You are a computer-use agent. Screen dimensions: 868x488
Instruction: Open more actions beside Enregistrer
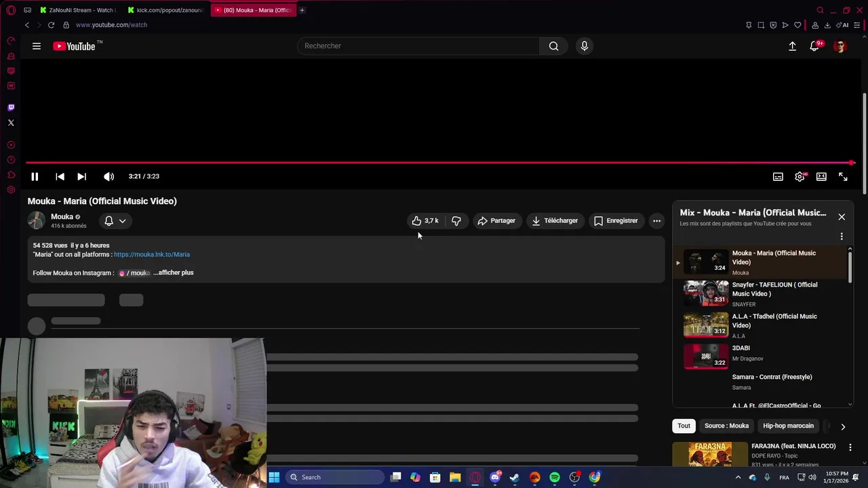[656, 221]
